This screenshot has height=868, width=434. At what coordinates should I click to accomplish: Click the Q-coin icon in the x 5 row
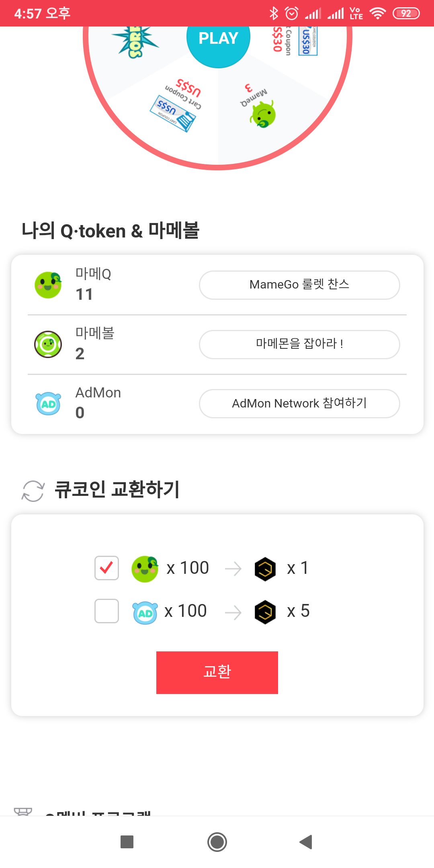265,612
